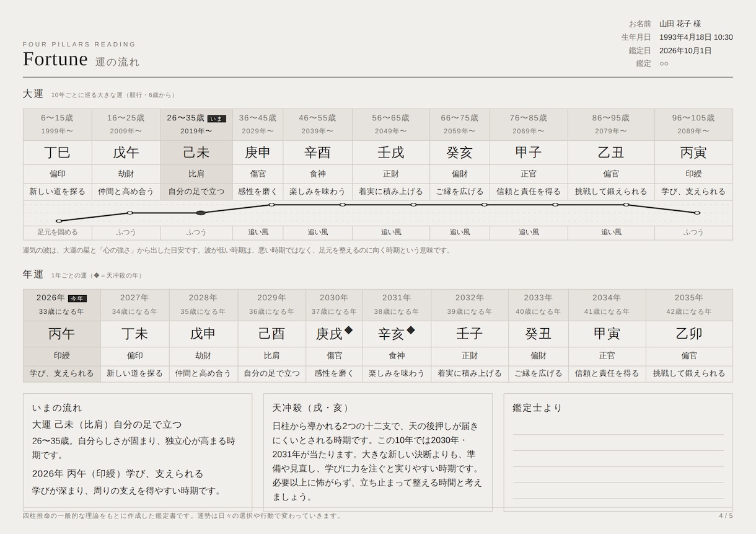
Task: Click the 足元を固める wave label
Action: [x=58, y=233]
